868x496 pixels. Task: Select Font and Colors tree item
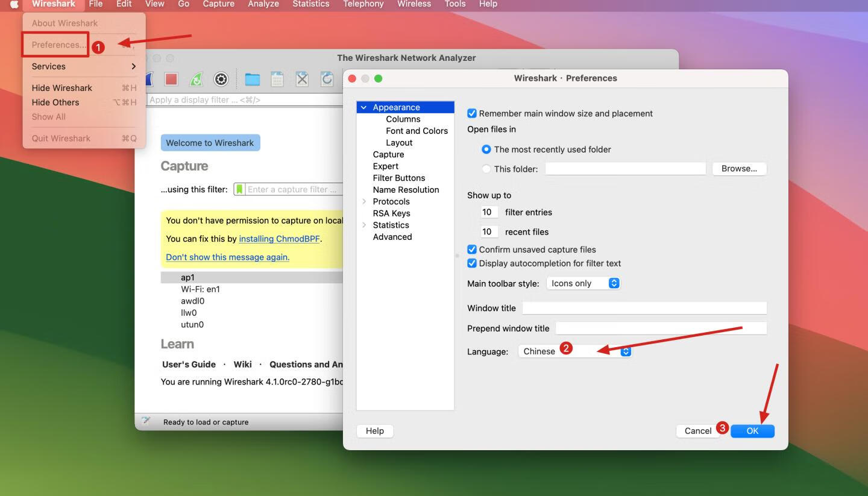(417, 131)
